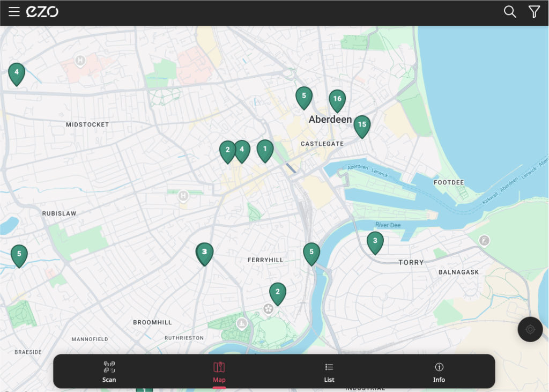Click the FOOTDEE district label
The image size is (549, 392).
click(449, 182)
